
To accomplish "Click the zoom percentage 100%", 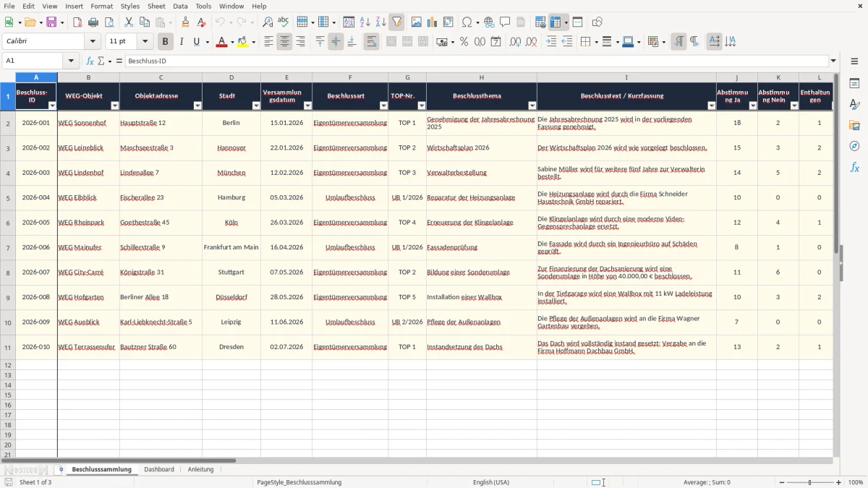I will (856, 482).
